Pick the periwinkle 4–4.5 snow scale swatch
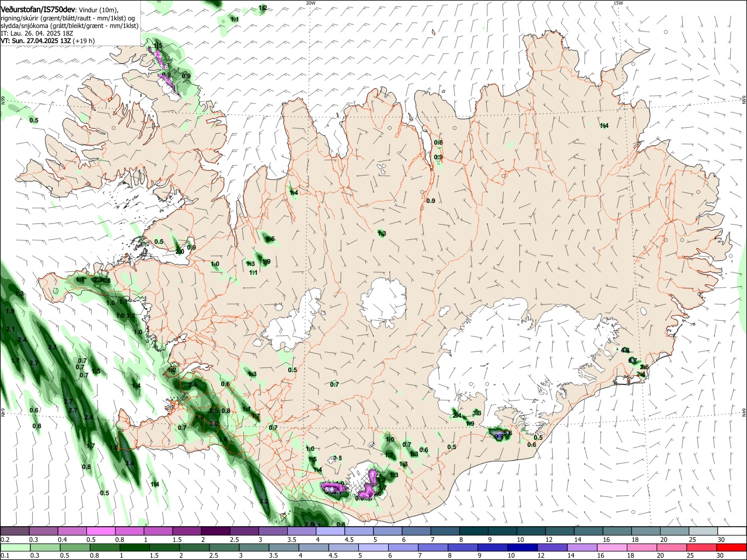The height and width of the screenshot is (560, 747). tap(330, 531)
